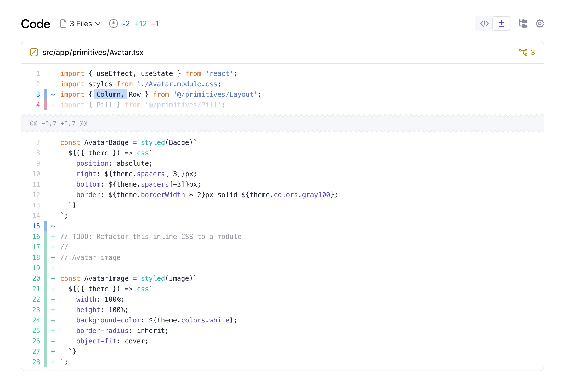The height and width of the screenshot is (392, 565).
Task: Click the +12 additions count
Action: coord(140,24)
